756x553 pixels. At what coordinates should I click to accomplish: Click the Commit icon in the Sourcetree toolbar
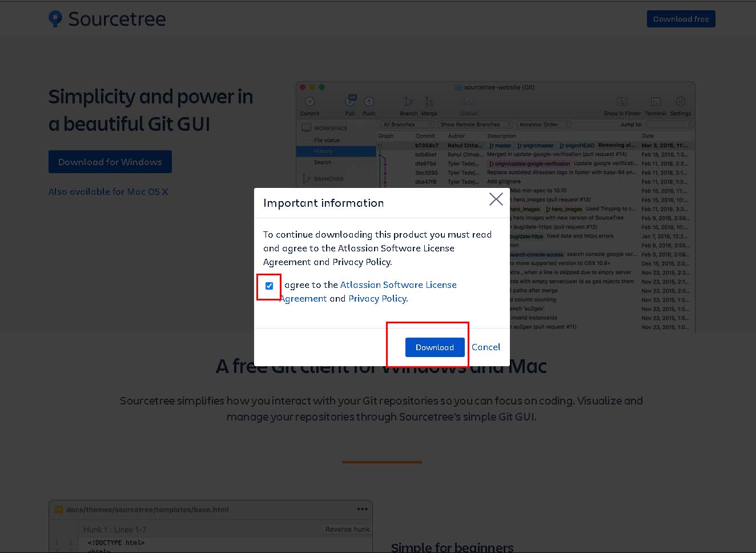[x=309, y=102]
